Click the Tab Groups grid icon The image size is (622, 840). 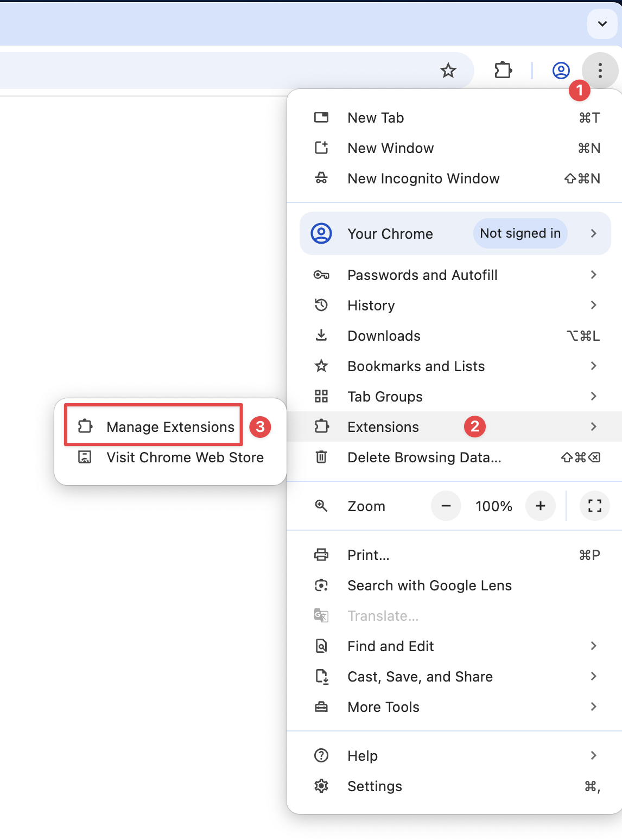pos(321,397)
